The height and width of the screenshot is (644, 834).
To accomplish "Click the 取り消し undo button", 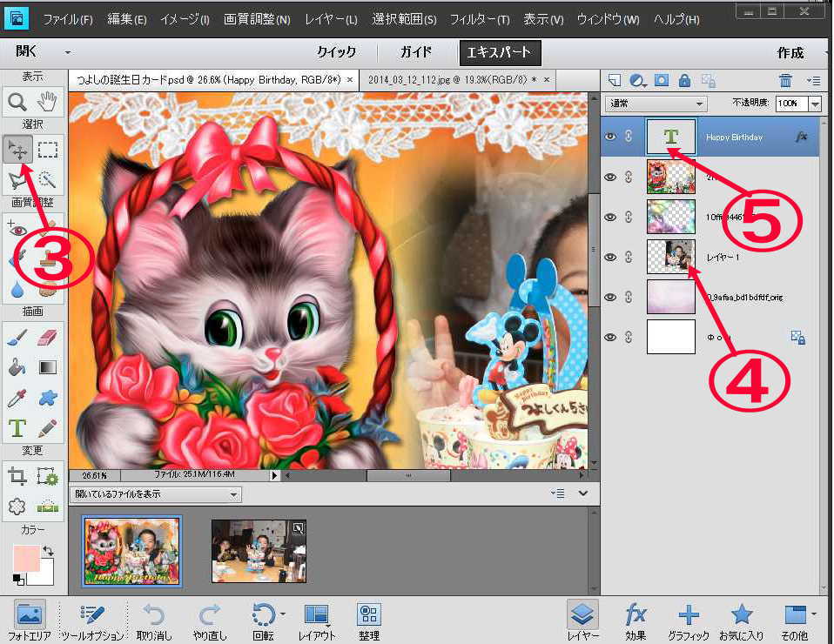I will click(x=152, y=621).
